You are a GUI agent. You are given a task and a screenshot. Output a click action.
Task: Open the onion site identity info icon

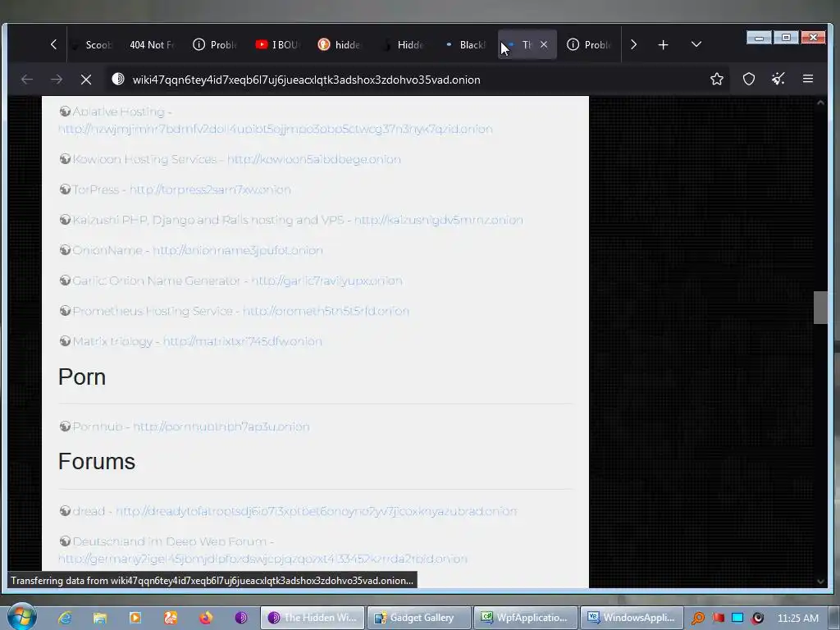click(x=118, y=80)
